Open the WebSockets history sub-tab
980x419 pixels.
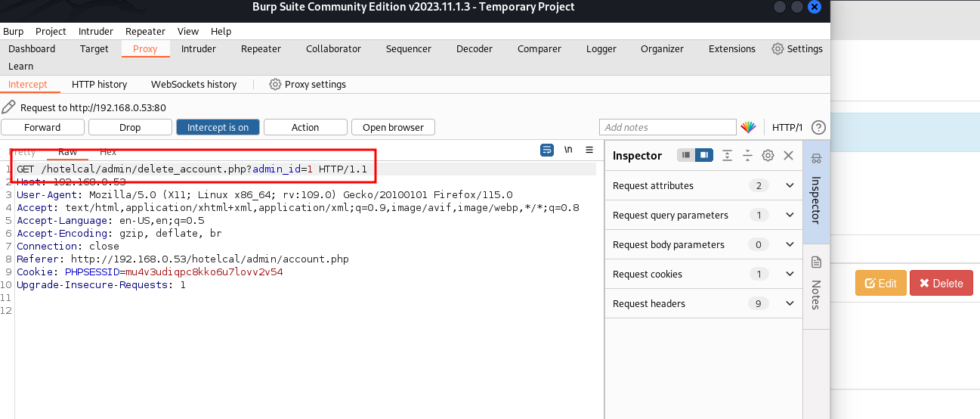[194, 84]
